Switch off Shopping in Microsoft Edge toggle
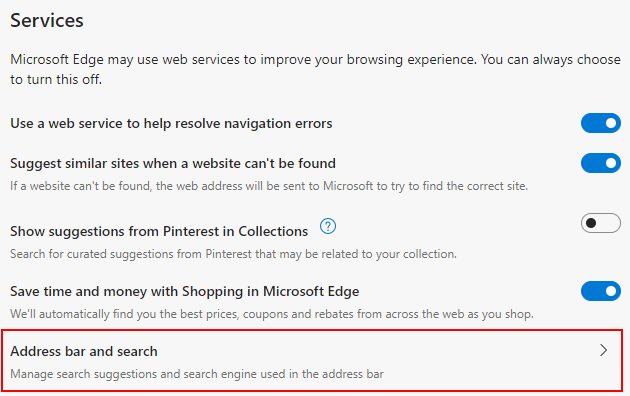 (601, 291)
